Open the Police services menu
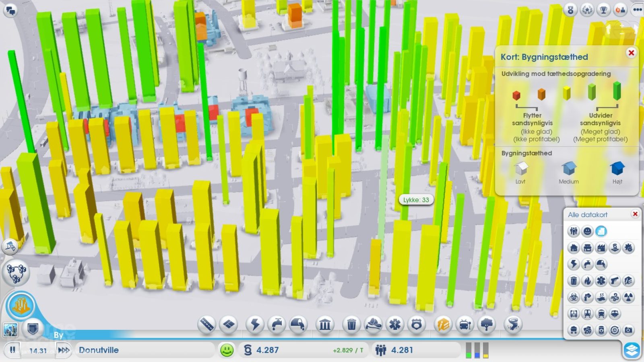Viewport: 644px width, 362px height. (417, 324)
